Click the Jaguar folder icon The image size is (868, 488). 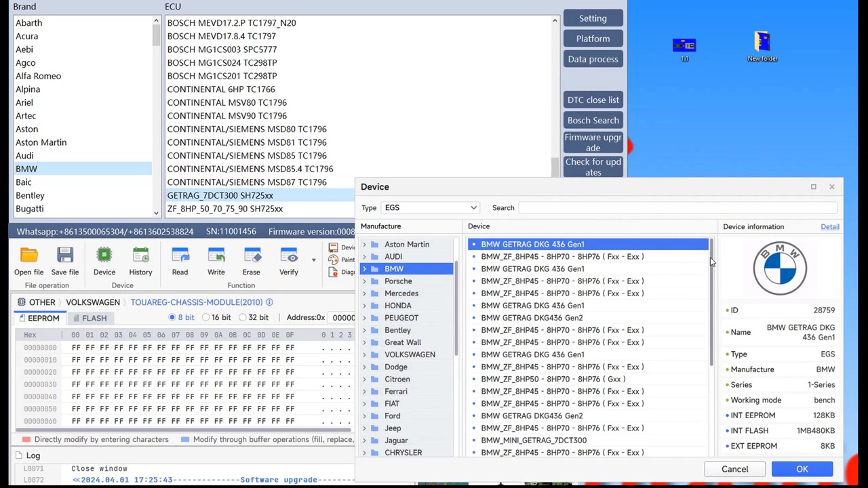click(x=375, y=441)
